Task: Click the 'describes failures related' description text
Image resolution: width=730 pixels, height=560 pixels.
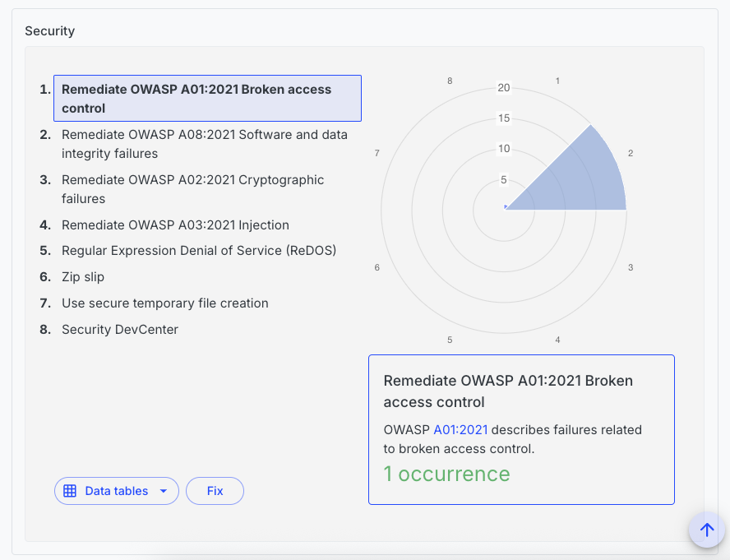Action: point(566,429)
